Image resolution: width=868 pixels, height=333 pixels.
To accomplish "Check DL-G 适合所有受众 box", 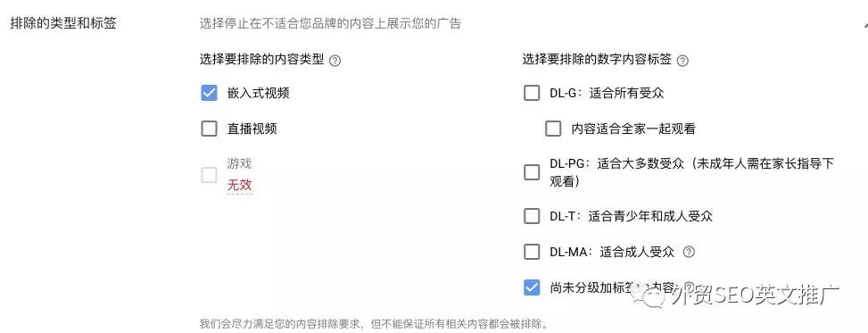I will pyautogui.click(x=532, y=93).
